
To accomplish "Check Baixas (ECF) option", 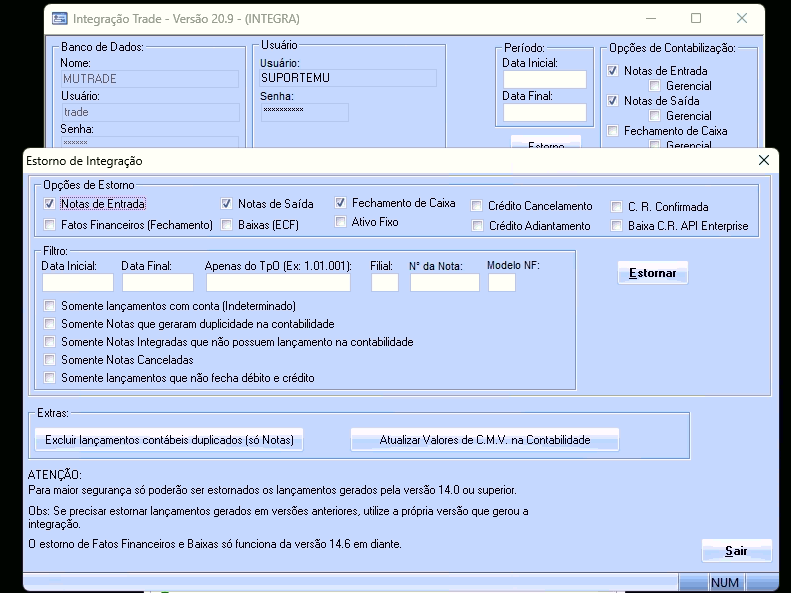I will [227, 224].
